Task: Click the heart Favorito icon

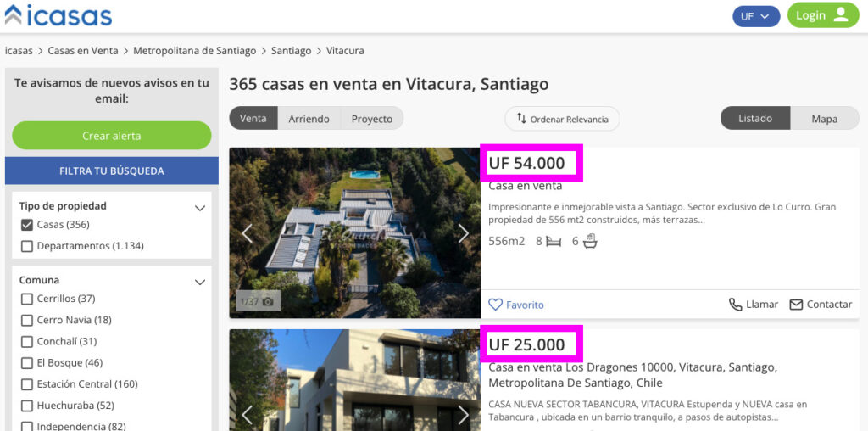Action: tap(495, 305)
